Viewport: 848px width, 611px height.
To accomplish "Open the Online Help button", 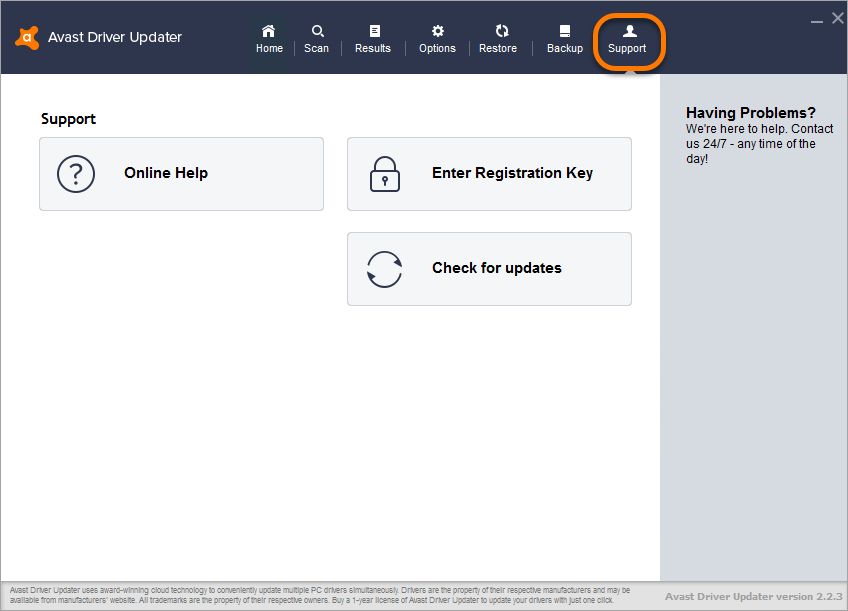I will pyautogui.click(x=181, y=174).
